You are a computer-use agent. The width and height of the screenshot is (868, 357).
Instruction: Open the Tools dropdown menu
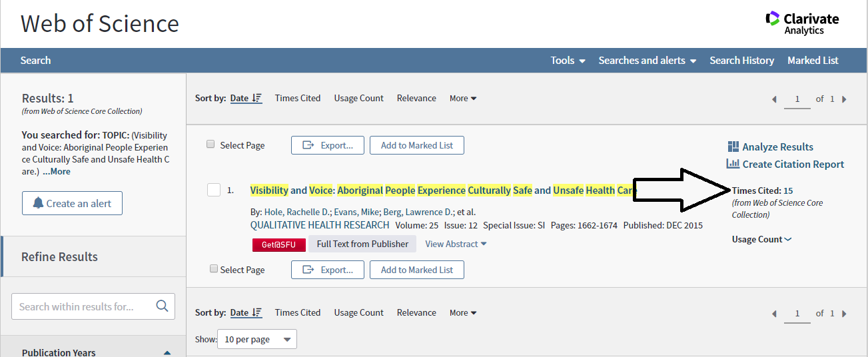(x=568, y=60)
